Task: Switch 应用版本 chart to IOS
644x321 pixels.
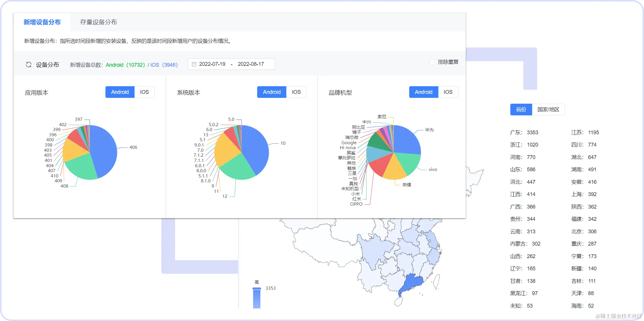Action: (144, 92)
